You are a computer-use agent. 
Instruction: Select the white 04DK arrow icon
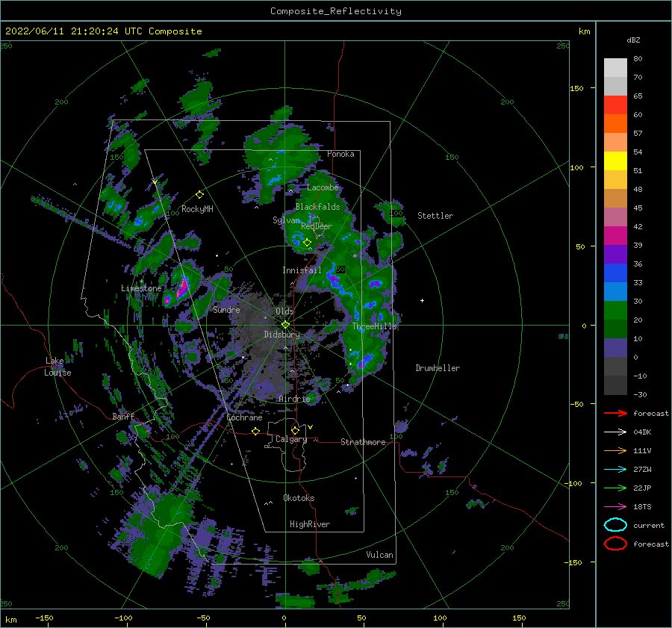pyautogui.click(x=615, y=432)
